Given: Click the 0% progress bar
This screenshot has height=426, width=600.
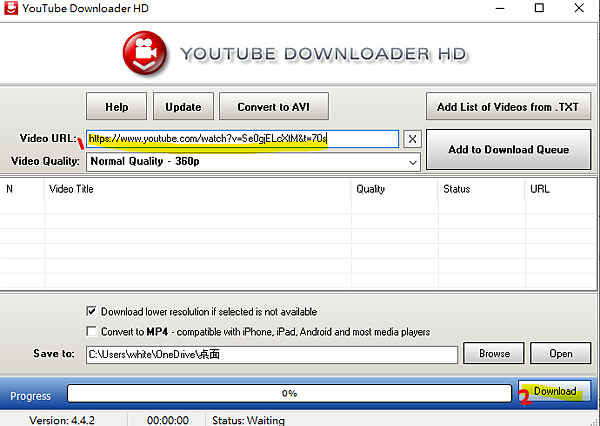Looking at the screenshot, I should pyautogui.click(x=289, y=393).
